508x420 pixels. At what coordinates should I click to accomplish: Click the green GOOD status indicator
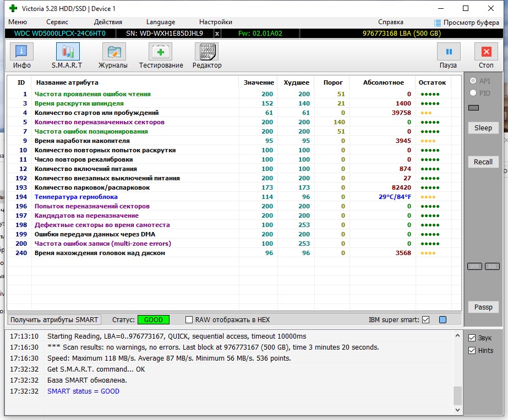click(x=153, y=320)
